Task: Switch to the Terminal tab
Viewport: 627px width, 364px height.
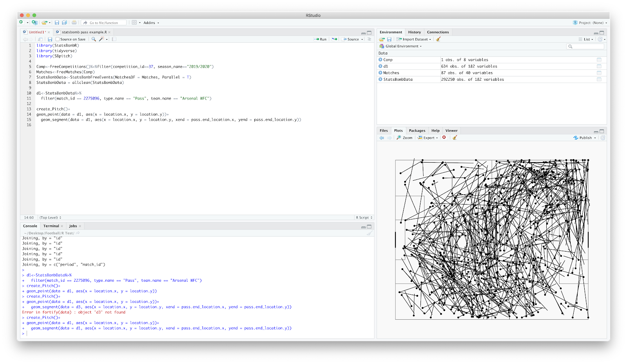Action: [51, 226]
